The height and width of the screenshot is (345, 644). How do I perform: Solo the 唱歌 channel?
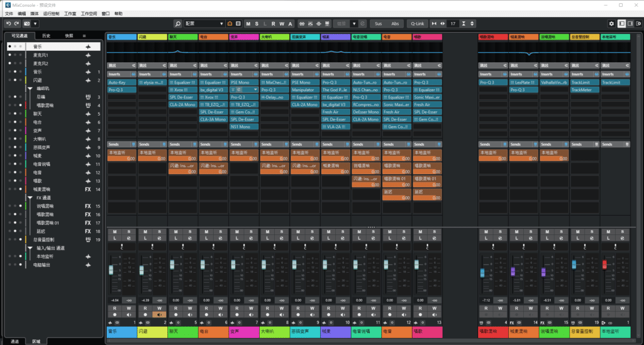(x=435, y=232)
